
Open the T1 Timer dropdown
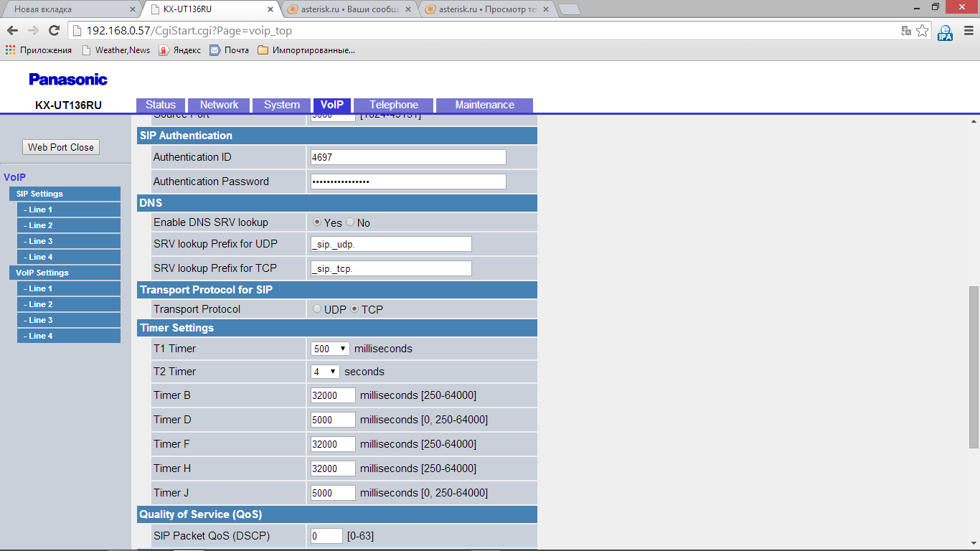point(330,349)
